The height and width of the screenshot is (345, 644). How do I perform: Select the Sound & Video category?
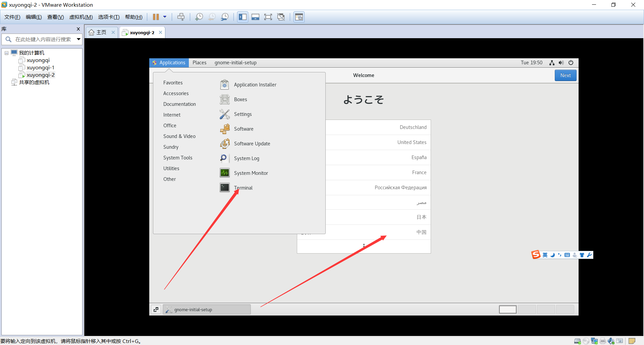coord(179,136)
